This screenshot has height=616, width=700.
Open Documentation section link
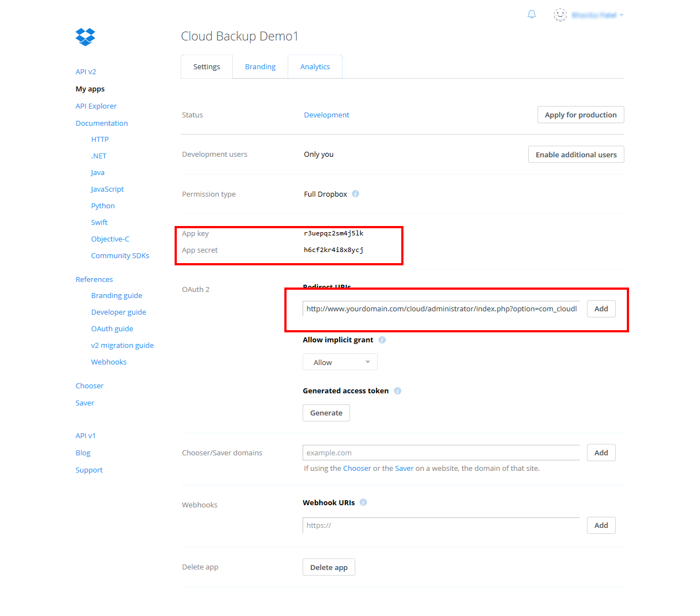101,124
